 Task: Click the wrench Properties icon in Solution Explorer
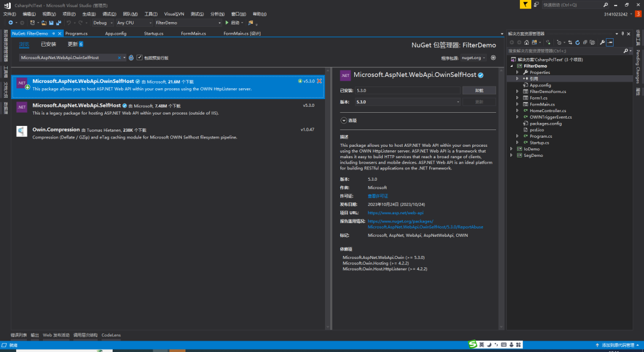(602, 42)
